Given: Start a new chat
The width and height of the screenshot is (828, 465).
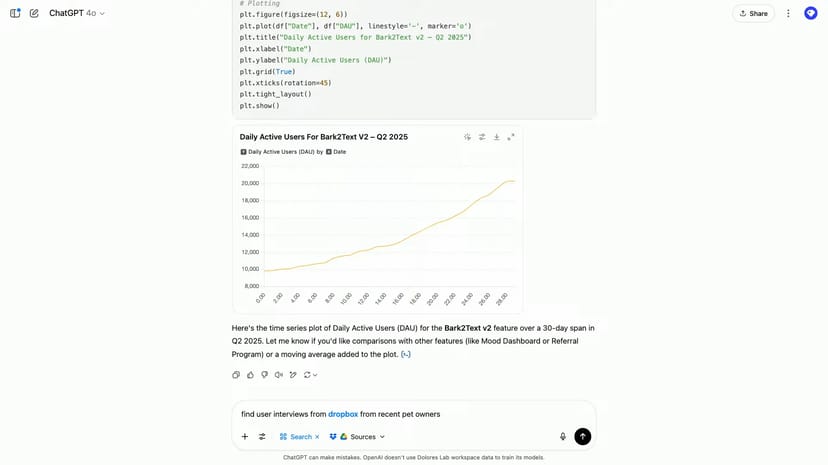Looking at the screenshot, I should (x=34, y=13).
